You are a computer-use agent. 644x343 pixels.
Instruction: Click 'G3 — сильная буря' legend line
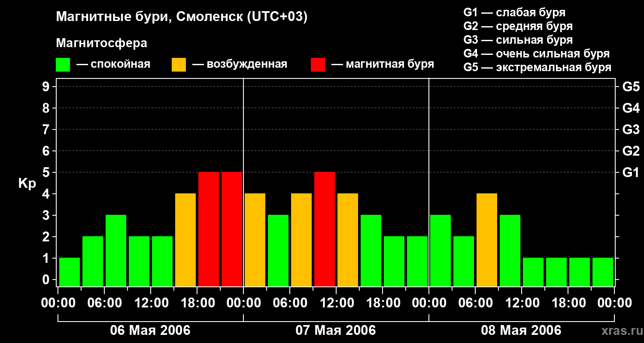point(518,40)
